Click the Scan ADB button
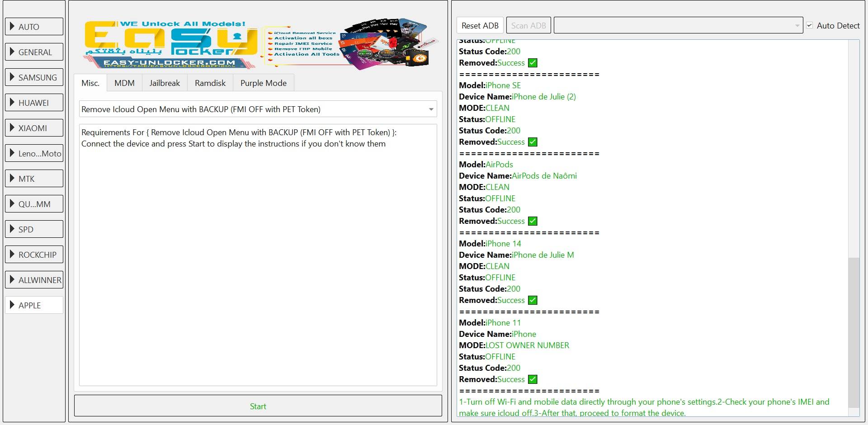 tap(528, 26)
